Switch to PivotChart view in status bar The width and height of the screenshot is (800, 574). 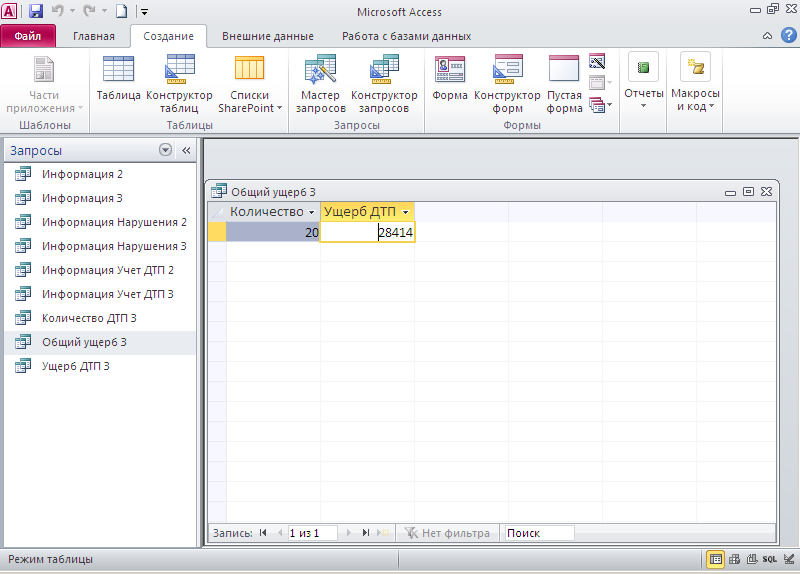[752, 559]
